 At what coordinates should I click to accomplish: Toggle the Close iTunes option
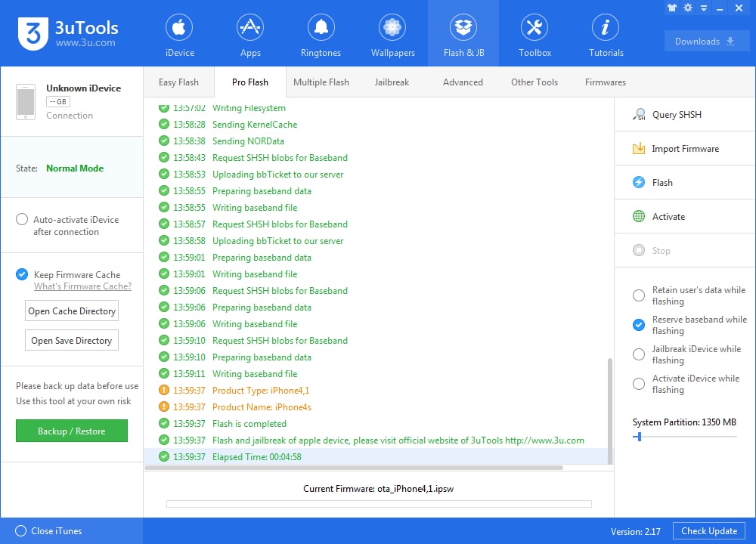pos(20,530)
